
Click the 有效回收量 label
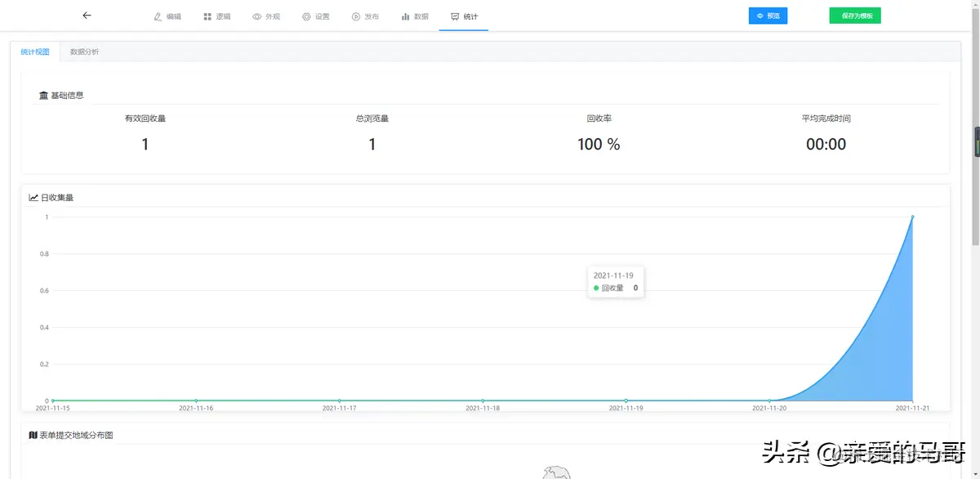point(145,119)
